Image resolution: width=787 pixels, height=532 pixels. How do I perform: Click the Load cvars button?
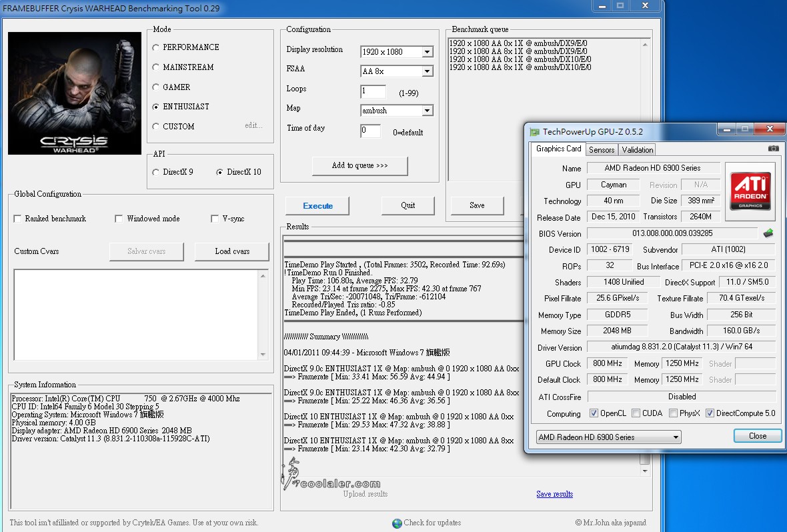click(232, 251)
